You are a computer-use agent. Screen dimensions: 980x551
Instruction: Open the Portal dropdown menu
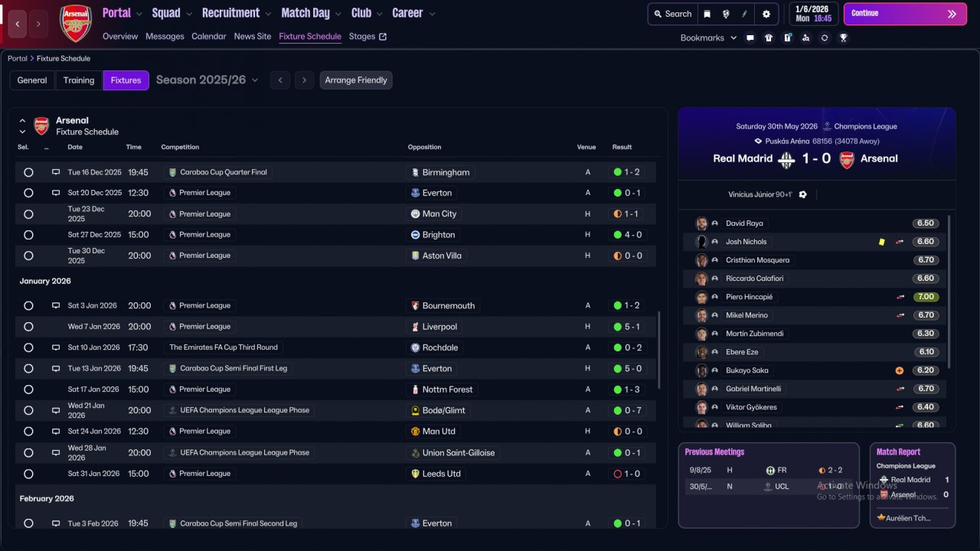pyautogui.click(x=122, y=13)
